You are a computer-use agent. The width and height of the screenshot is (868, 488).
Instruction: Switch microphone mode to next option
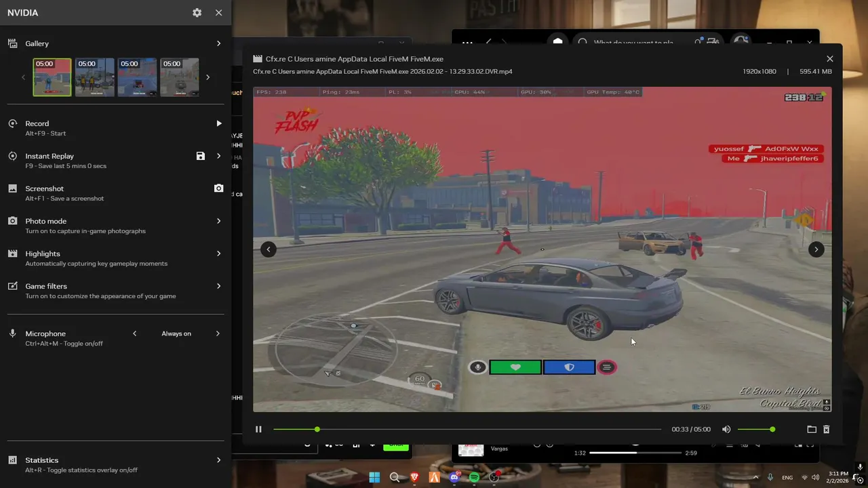(x=218, y=333)
